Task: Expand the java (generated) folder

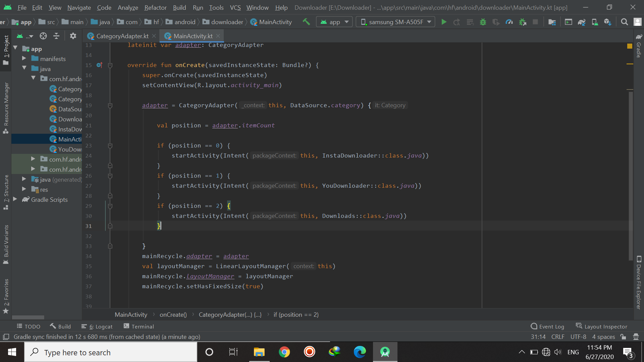Action: click(x=24, y=179)
